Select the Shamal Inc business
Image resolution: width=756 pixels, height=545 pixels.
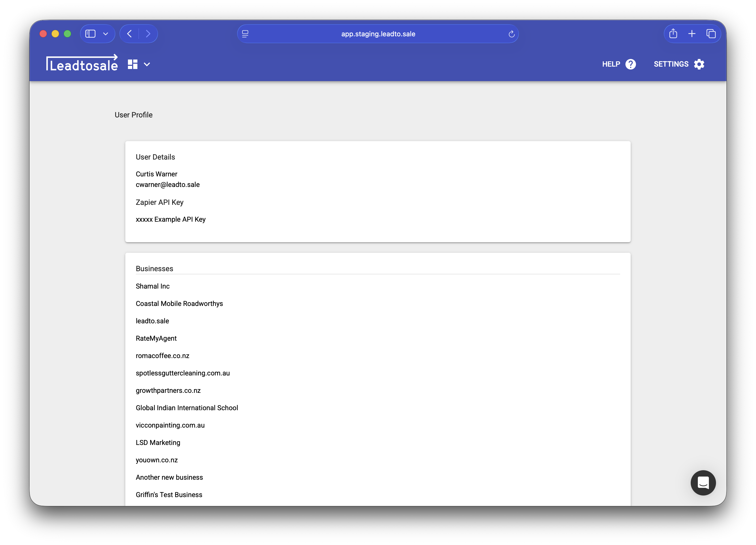(x=153, y=286)
